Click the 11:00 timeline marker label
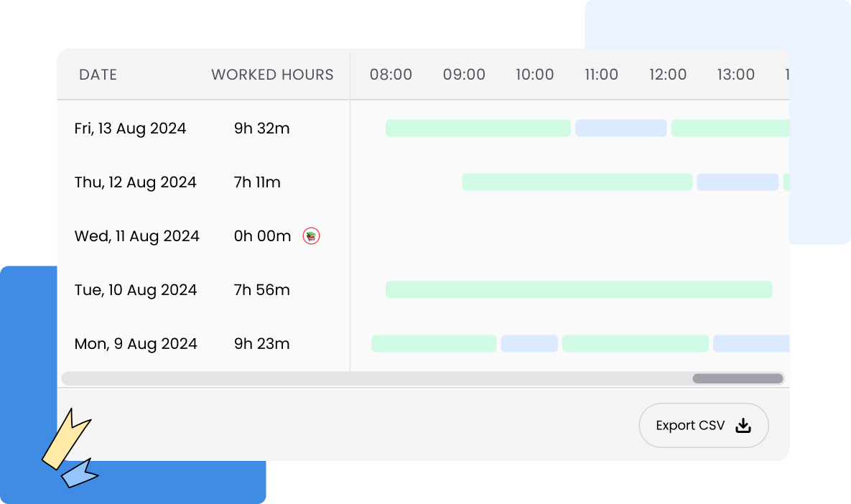 [601, 74]
